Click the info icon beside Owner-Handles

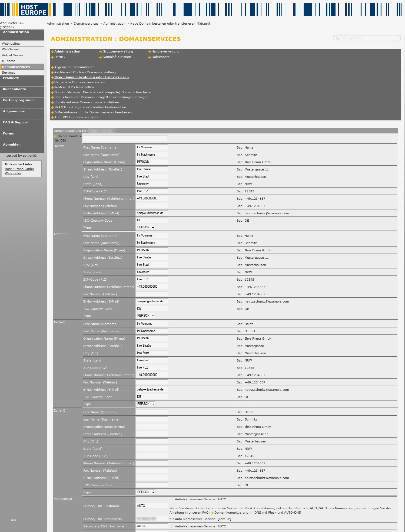[x=55, y=136]
